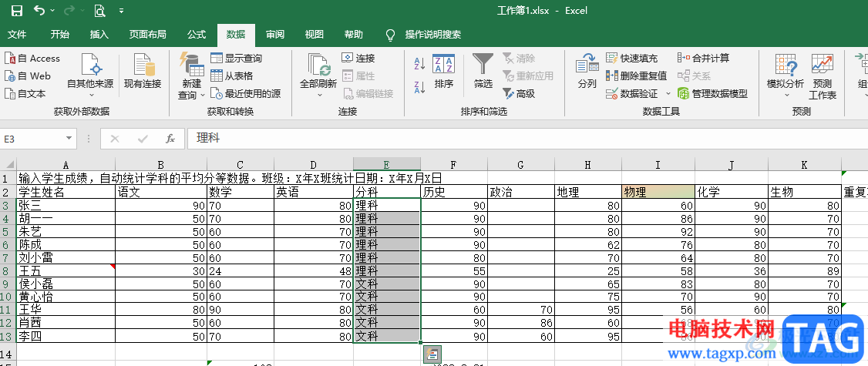The height and width of the screenshot is (366, 868).
Task: Click the 预测工作表 forecast sheet button
Action: 823,76
